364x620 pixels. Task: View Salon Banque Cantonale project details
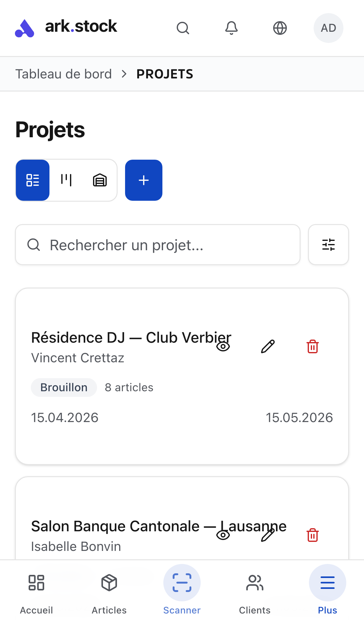click(x=223, y=535)
